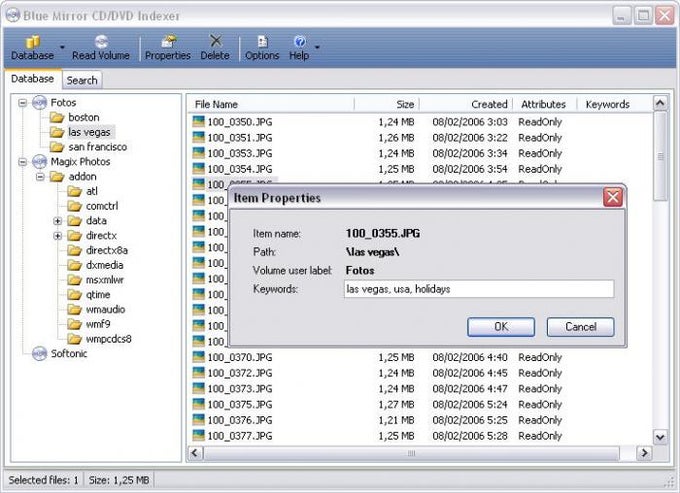Select file 100_0373.JPG image icon

click(199, 389)
